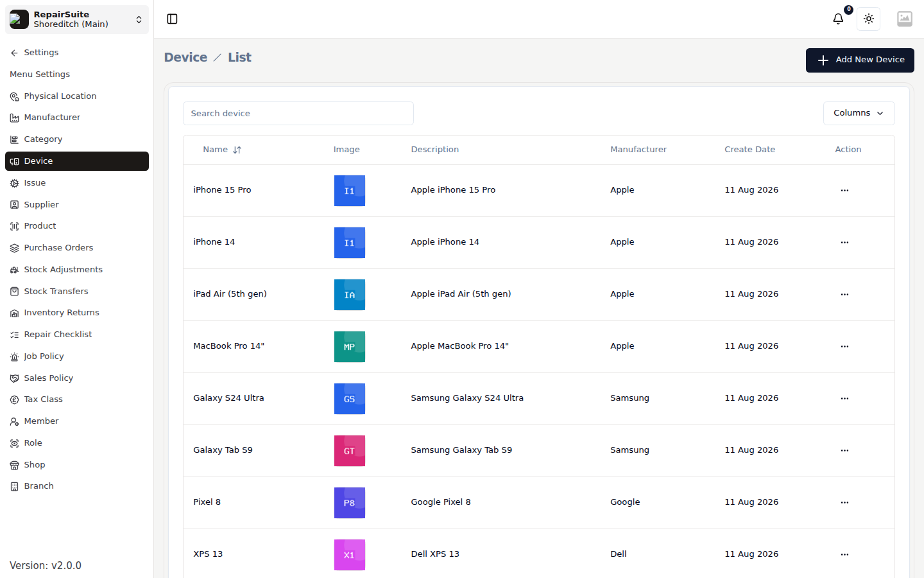The image size is (924, 578).
Task: Open the notifications bell
Action: pos(838,19)
